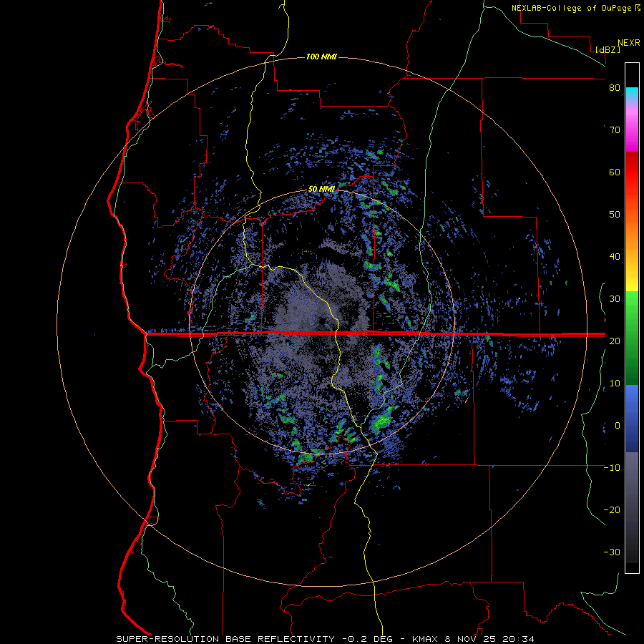The height and width of the screenshot is (644, 644).
Task: Click the 40 value on the dBZ scale
Action: 615,257
